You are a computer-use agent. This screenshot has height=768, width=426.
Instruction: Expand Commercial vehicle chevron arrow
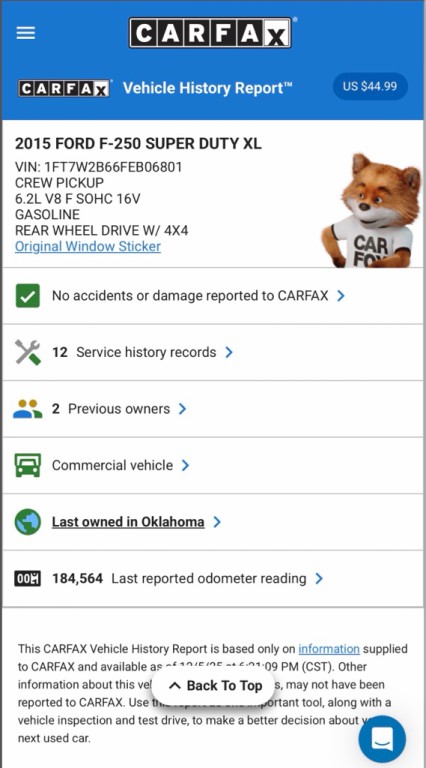pyautogui.click(x=185, y=465)
